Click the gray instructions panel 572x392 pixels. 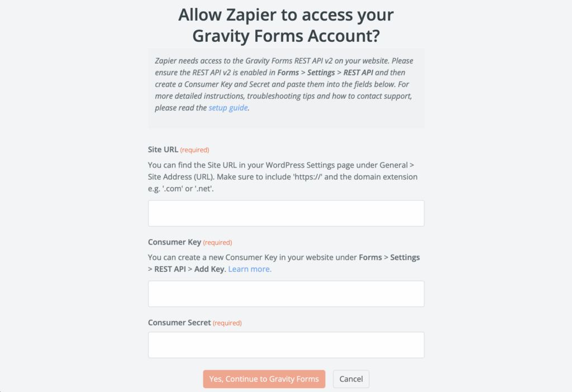[x=285, y=88]
